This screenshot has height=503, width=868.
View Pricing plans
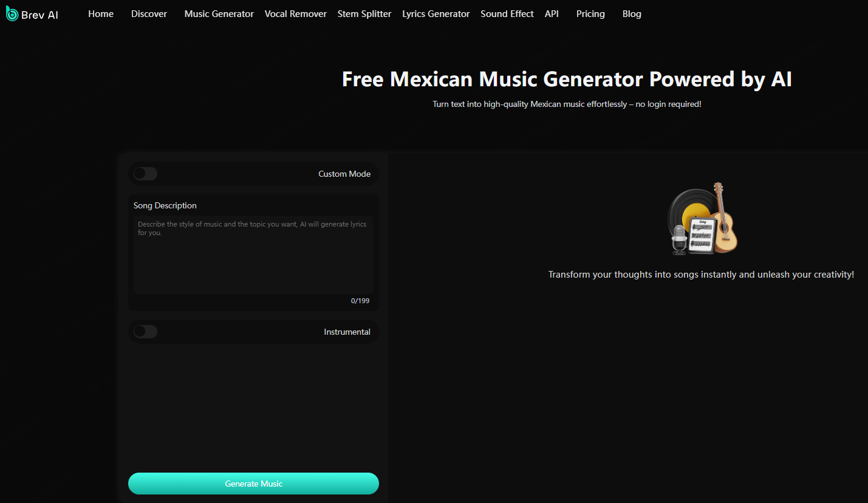tap(590, 13)
